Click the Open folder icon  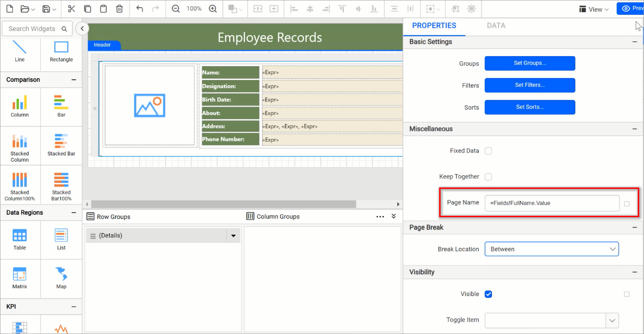[24, 9]
